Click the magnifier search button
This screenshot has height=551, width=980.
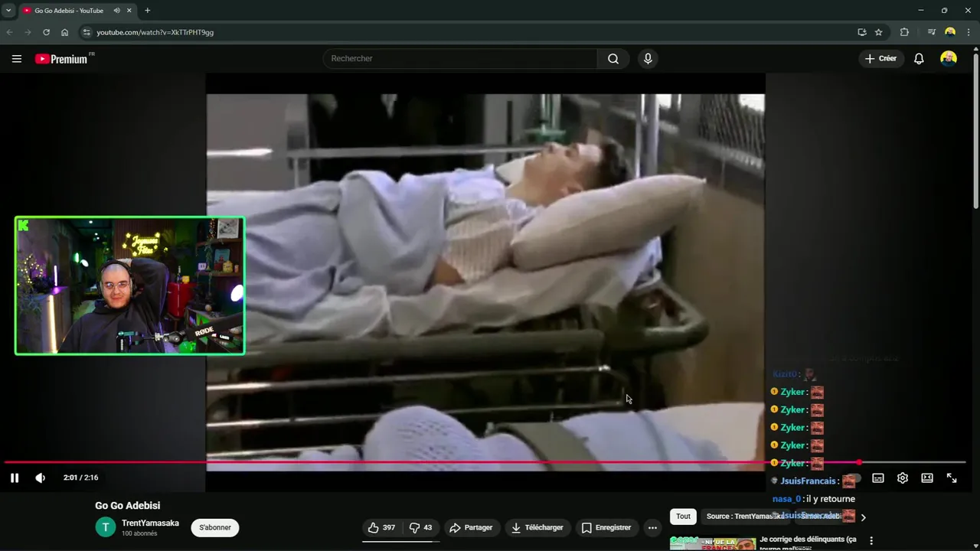click(613, 59)
